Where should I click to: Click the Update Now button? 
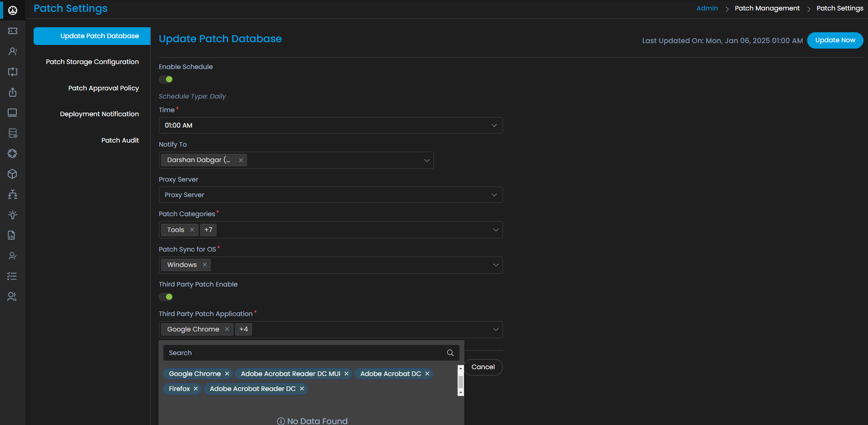835,40
